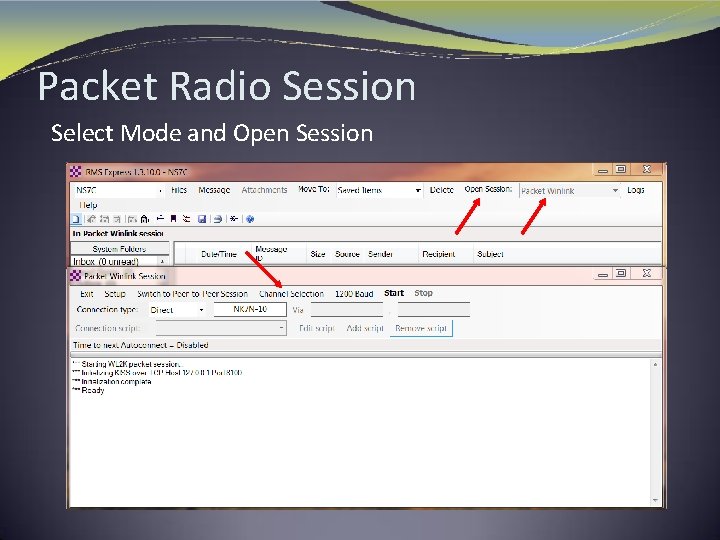Click the Add script button
The image size is (720, 540).
coord(365,328)
